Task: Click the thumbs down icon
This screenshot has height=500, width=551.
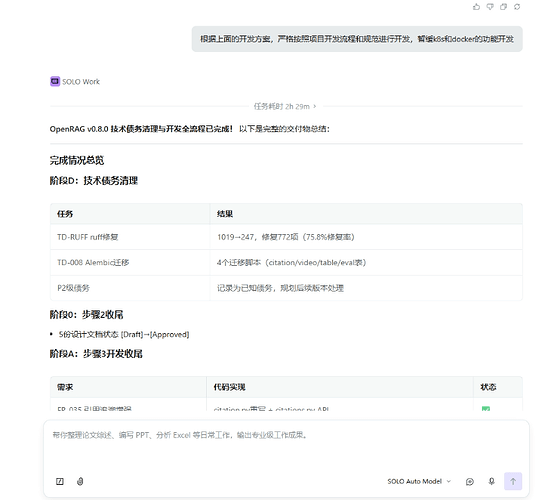Action: [x=490, y=7]
